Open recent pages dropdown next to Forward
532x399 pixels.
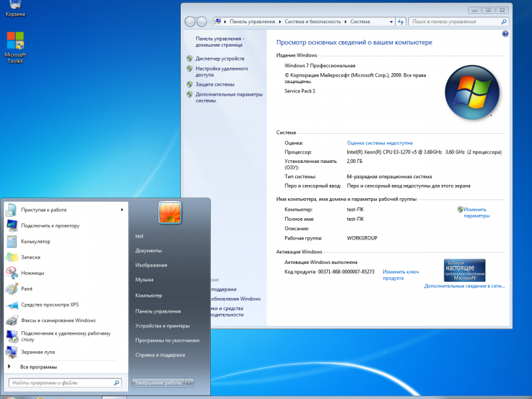[x=210, y=22]
